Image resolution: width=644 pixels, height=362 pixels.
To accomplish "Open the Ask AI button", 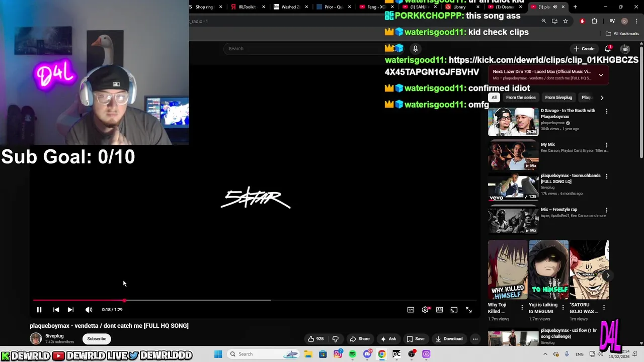I will coord(388,339).
